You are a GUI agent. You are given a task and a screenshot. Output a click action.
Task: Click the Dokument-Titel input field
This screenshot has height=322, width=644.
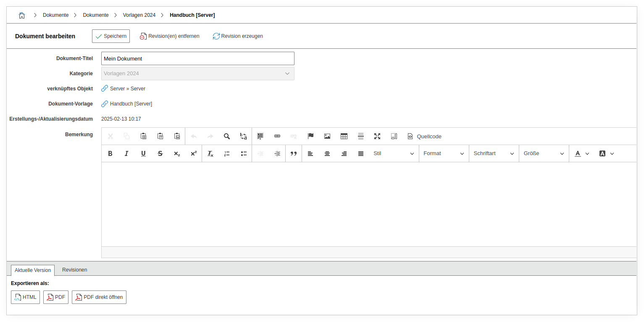click(x=197, y=58)
